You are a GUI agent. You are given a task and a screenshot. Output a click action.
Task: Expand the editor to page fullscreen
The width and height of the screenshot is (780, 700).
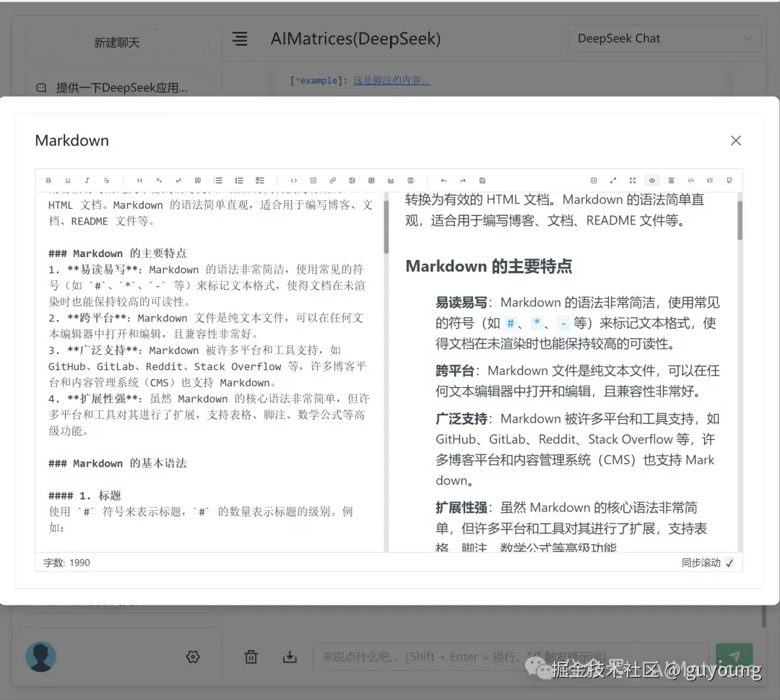[x=613, y=181]
